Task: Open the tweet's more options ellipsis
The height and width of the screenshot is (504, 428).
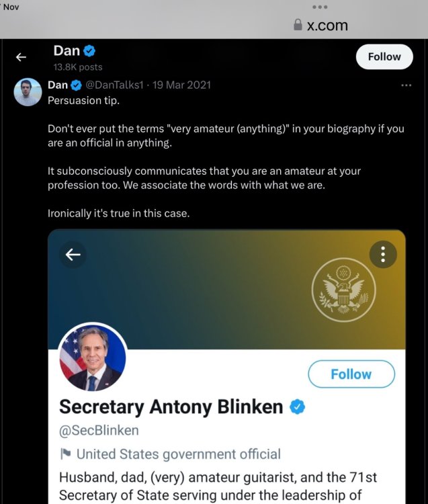Action: click(406, 85)
